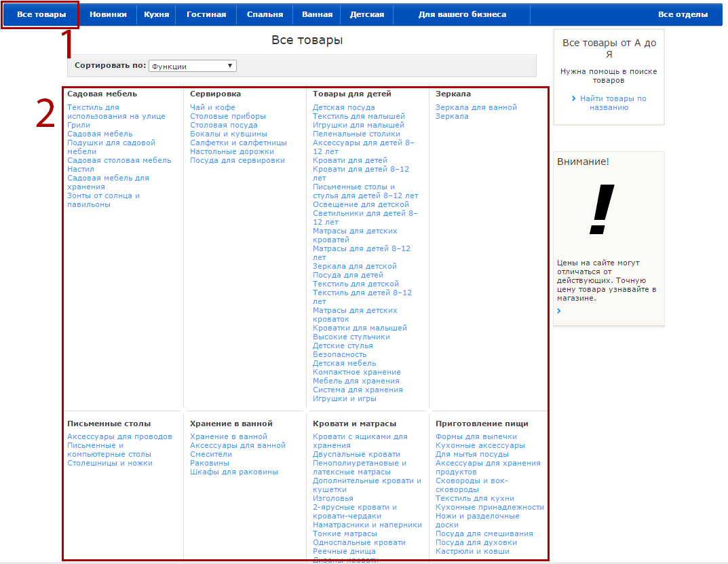
Task: Open the Все товары menu tab
Action: [x=41, y=14]
